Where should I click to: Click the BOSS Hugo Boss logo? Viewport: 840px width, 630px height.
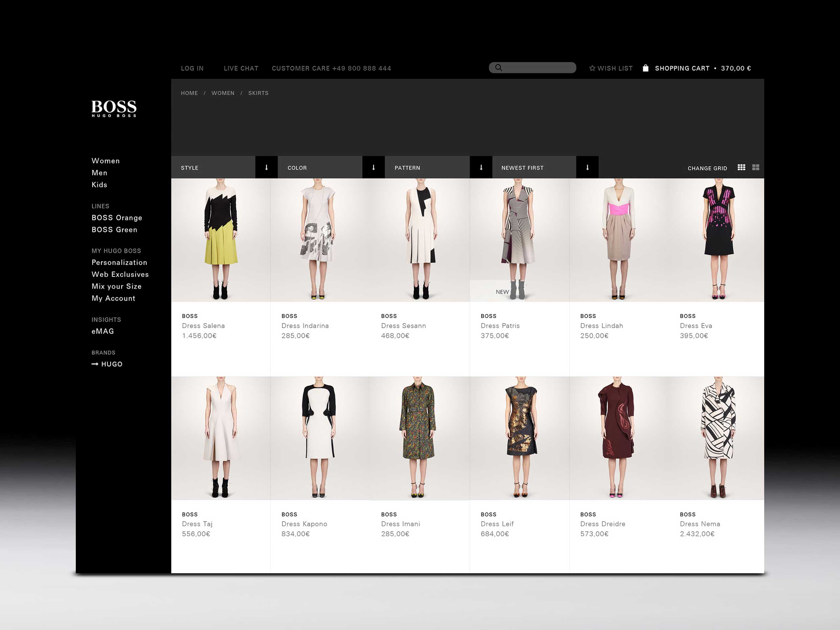click(x=114, y=108)
